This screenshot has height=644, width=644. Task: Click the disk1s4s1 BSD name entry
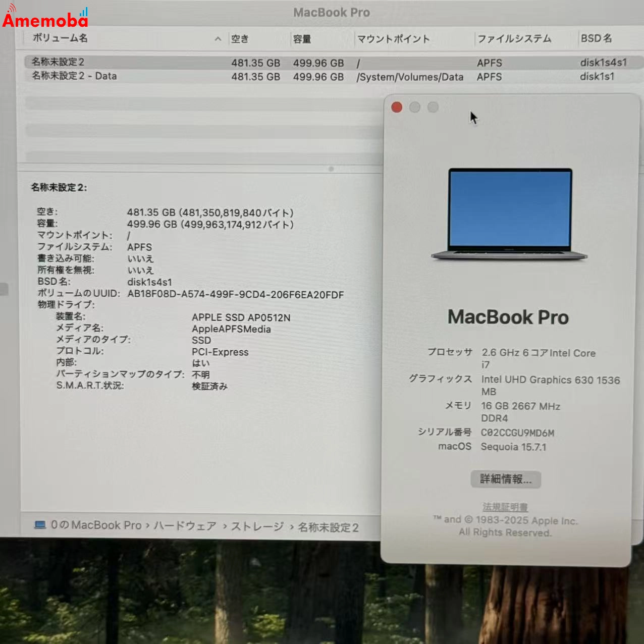[603, 63]
